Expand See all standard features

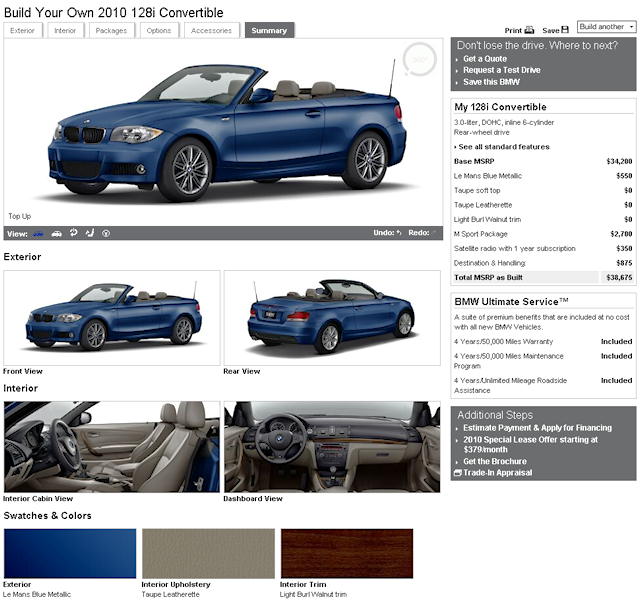502,147
